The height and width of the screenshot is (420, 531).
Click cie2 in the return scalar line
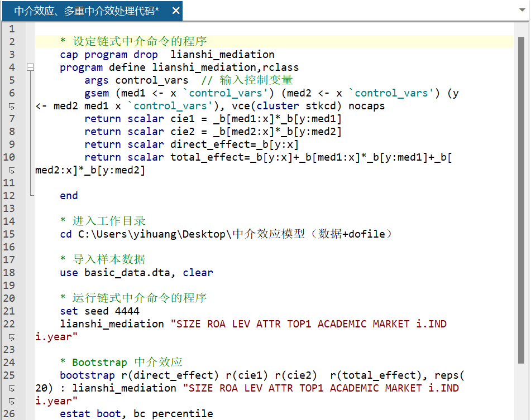[183, 132]
